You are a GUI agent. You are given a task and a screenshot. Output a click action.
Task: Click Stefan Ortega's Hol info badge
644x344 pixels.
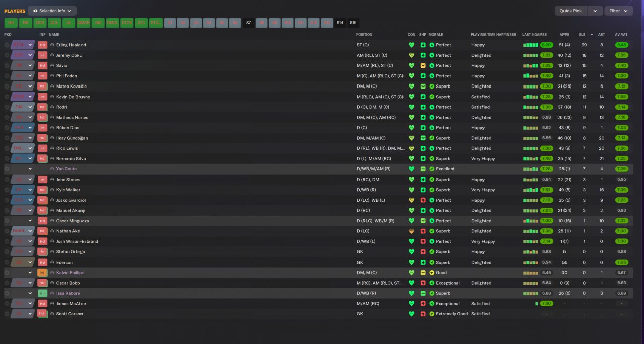(x=42, y=252)
